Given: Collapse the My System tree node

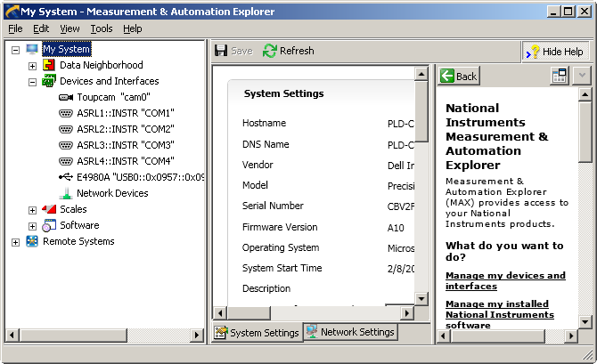Looking at the screenshot, I should tap(15, 50).
